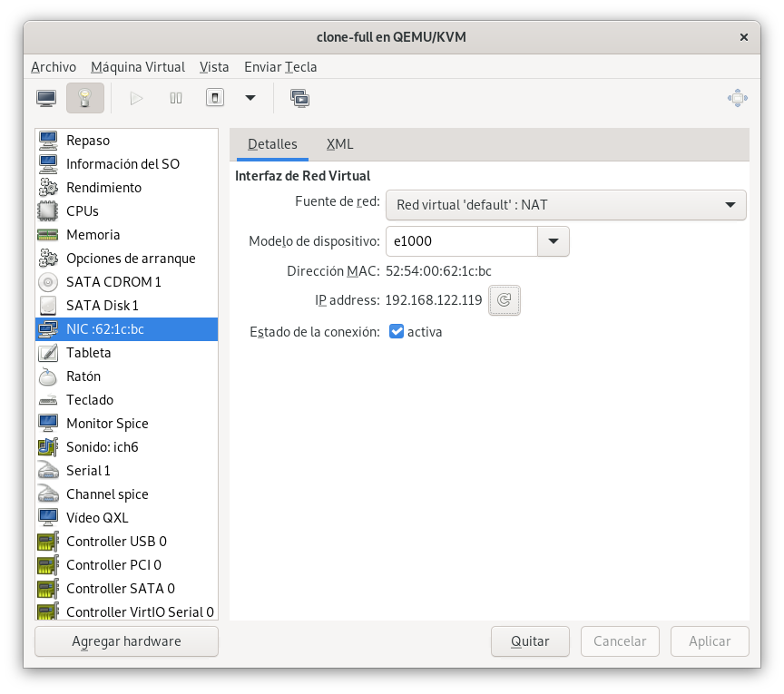The height and width of the screenshot is (694, 784).
Task: Click the Quitar button
Action: pyautogui.click(x=530, y=641)
